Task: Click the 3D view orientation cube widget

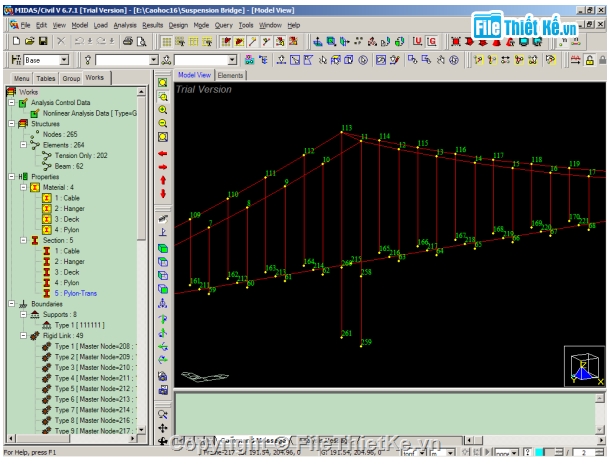Action: point(585,366)
